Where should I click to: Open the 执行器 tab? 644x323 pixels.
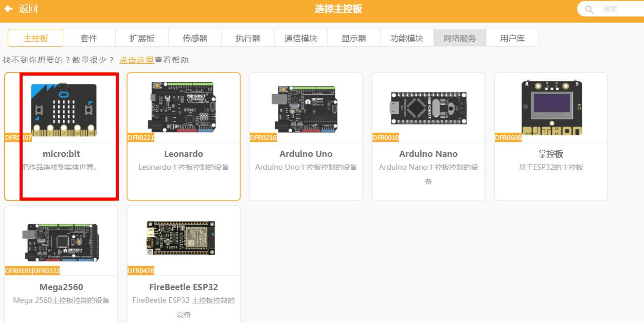point(248,38)
